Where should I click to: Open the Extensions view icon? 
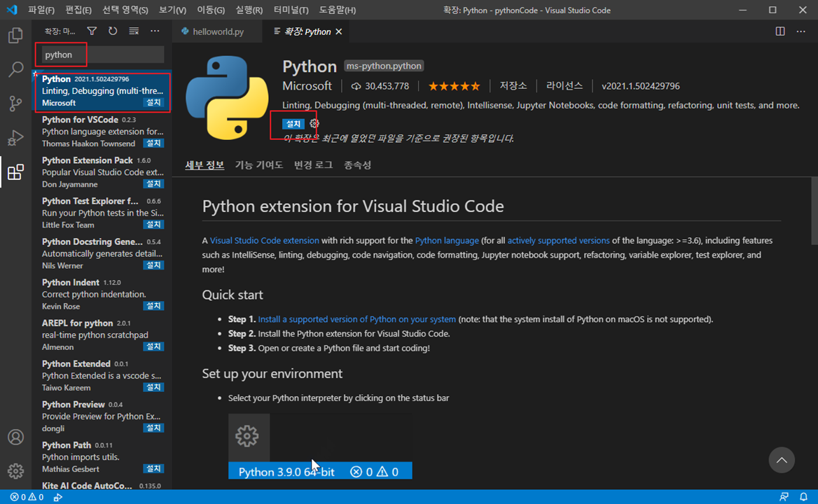[x=15, y=172]
